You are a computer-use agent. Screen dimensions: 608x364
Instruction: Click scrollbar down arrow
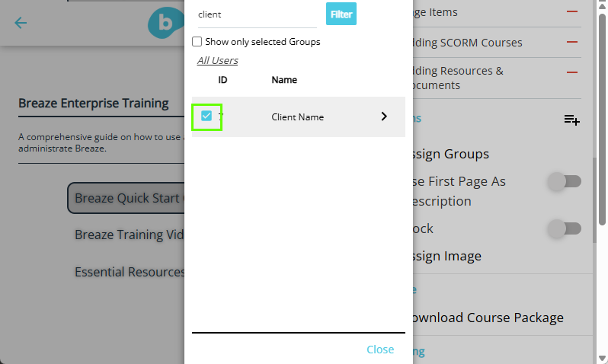(602, 358)
